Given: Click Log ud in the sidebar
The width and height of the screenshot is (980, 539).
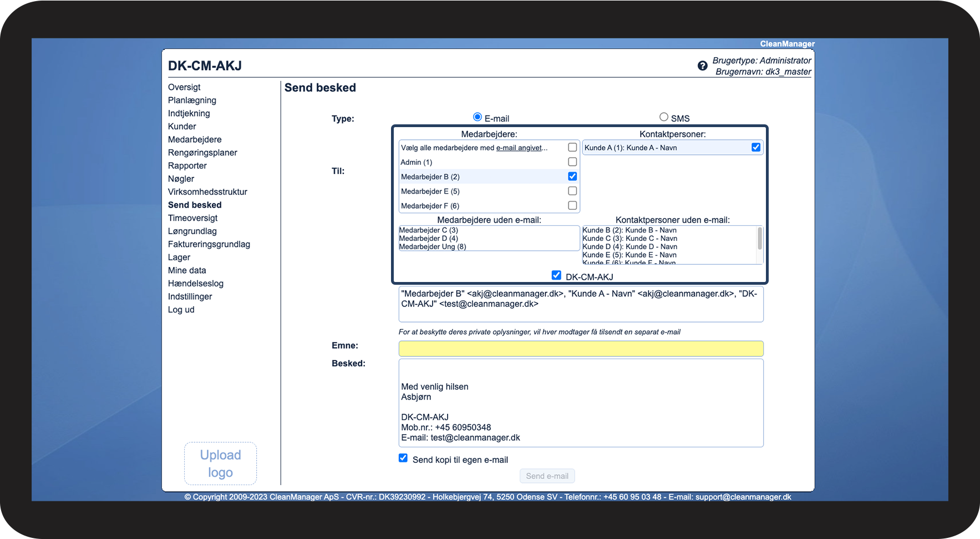Looking at the screenshot, I should pyautogui.click(x=181, y=310).
